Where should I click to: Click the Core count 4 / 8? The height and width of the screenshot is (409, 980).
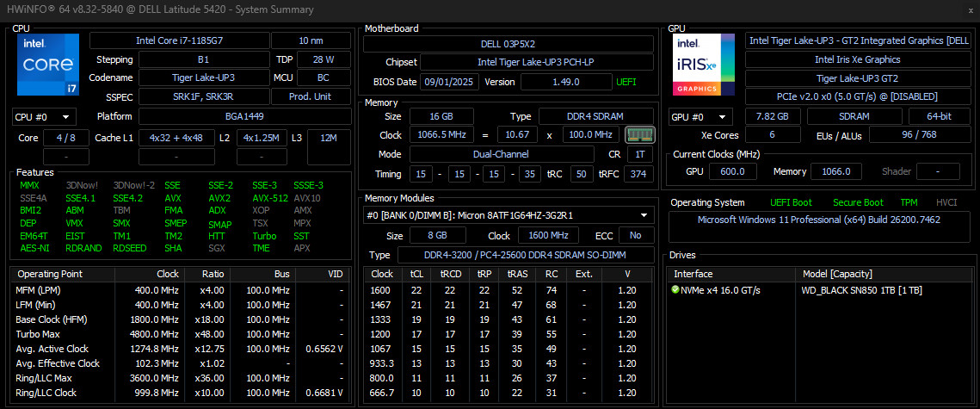[x=65, y=138]
